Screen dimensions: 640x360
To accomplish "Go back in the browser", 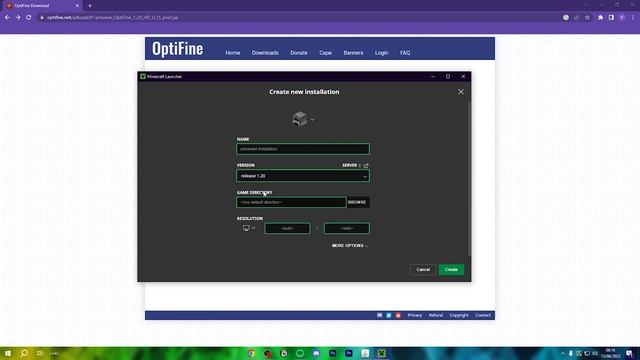I will click(7, 18).
